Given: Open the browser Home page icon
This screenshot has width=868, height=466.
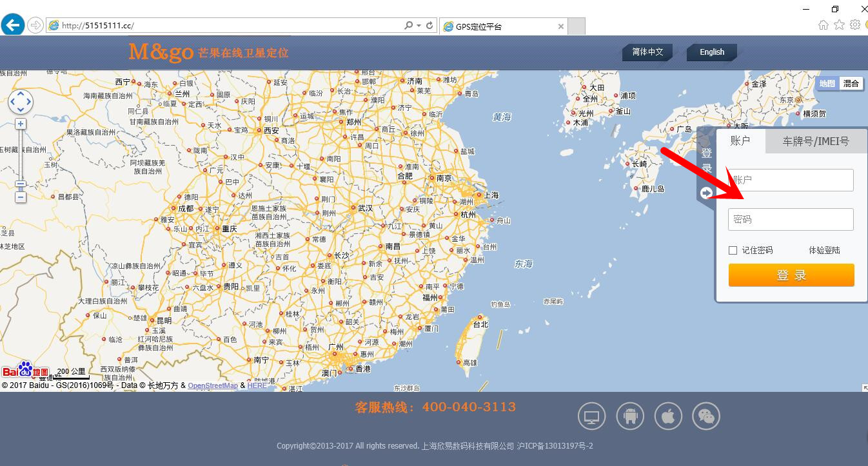Looking at the screenshot, I should (824, 25).
